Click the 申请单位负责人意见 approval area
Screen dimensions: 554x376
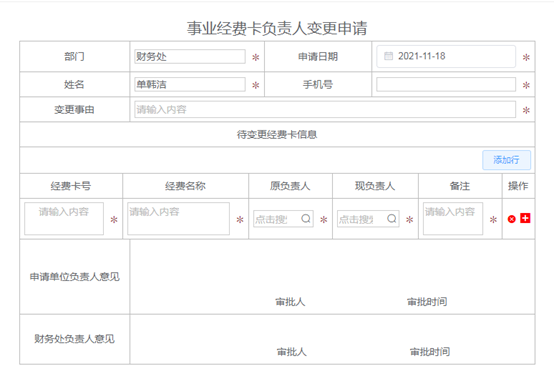click(x=332, y=277)
